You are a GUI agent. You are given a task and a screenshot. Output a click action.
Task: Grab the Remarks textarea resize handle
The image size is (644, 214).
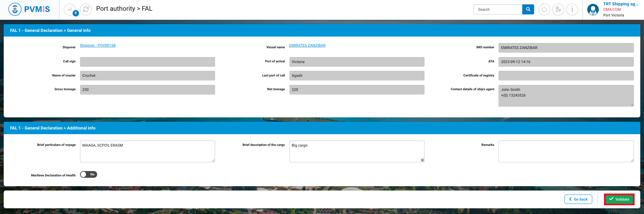[x=632, y=160]
